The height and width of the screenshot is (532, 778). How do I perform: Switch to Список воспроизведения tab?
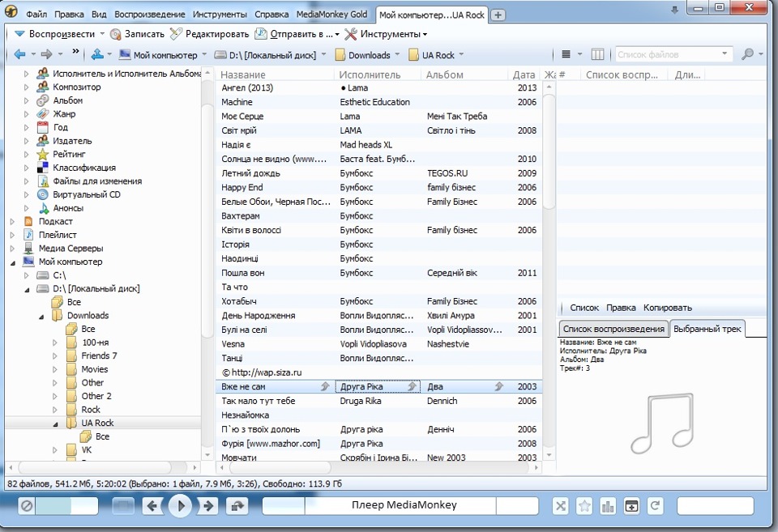(613, 329)
